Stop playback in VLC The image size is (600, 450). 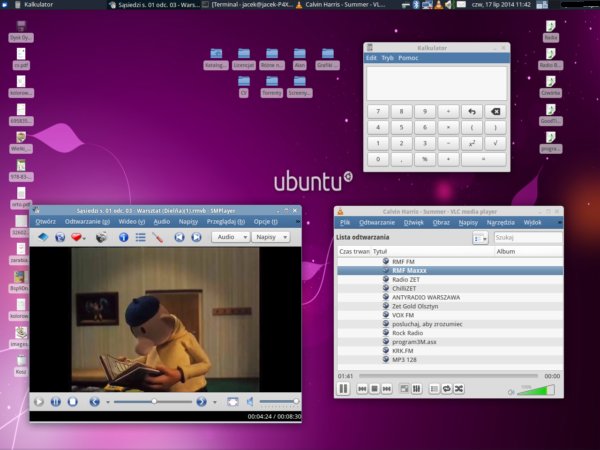[375, 389]
